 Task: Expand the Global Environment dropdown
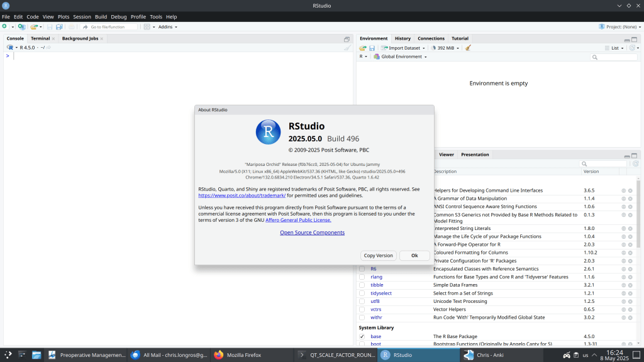point(401,57)
